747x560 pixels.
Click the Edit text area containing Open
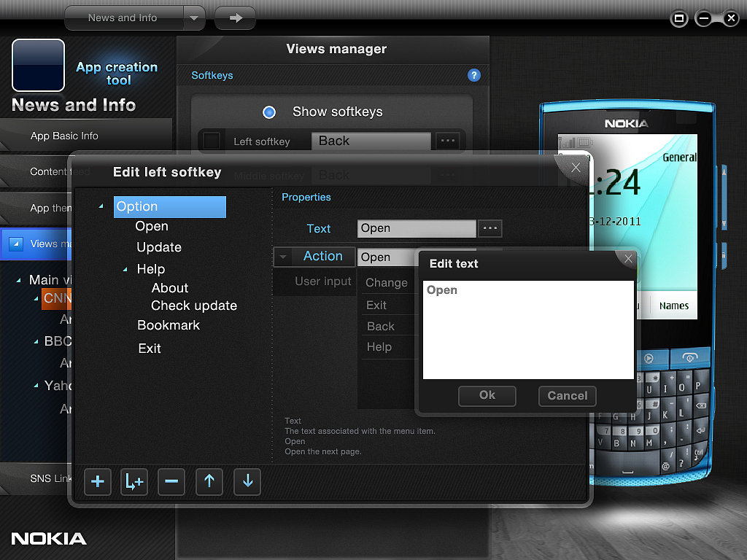[528, 330]
